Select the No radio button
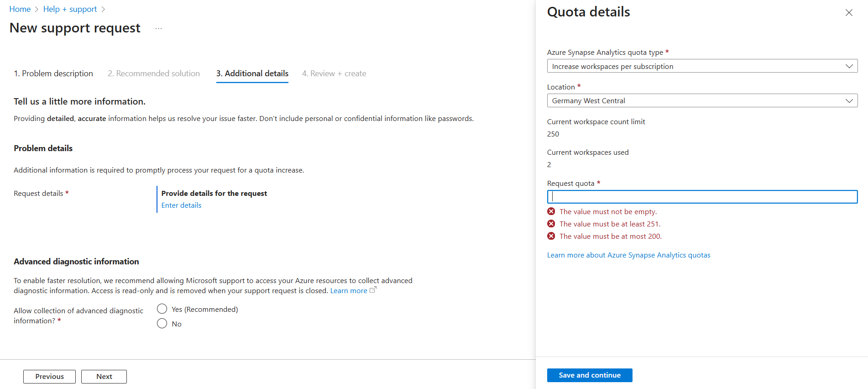This screenshot has height=389, width=868. click(162, 324)
